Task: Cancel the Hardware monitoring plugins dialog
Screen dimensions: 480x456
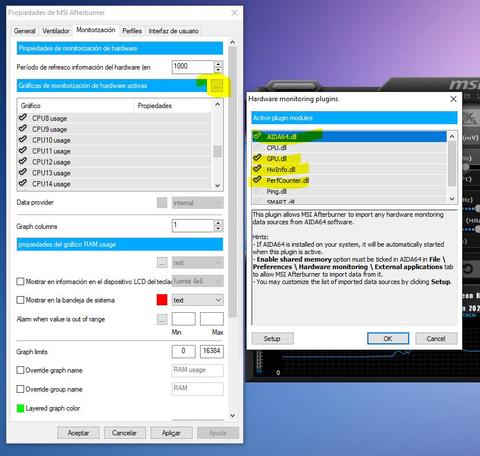Action: pyautogui.click(x=436, y=339)
